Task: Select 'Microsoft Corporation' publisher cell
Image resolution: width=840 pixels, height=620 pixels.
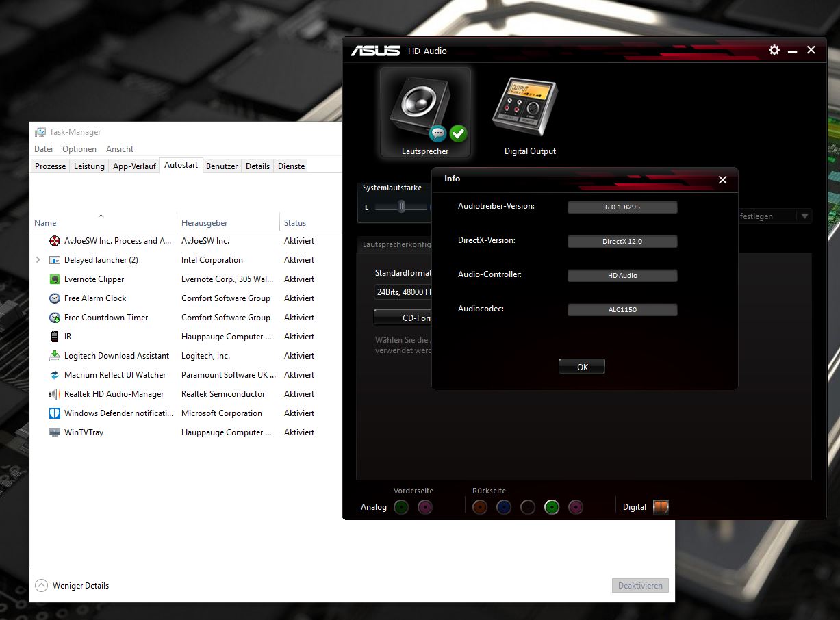Action: (222, 413)
